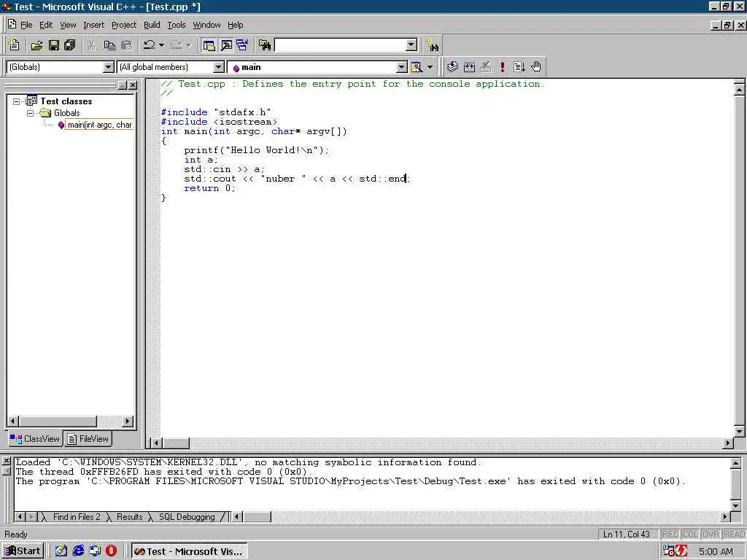Click workspace panel horizontal scrollbar right arrow

(127, 421)
